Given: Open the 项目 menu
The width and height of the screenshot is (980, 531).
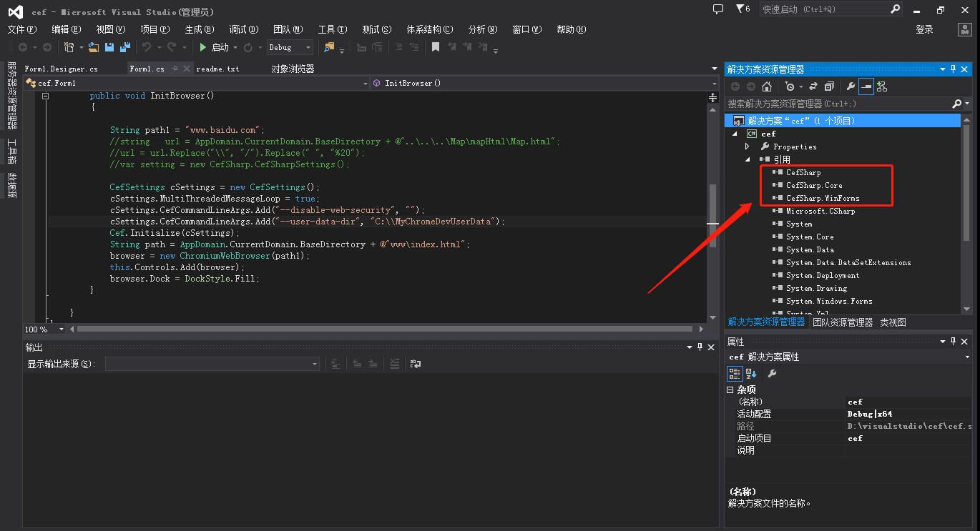Looking at the screenshot, I should (x=155, y=29).
